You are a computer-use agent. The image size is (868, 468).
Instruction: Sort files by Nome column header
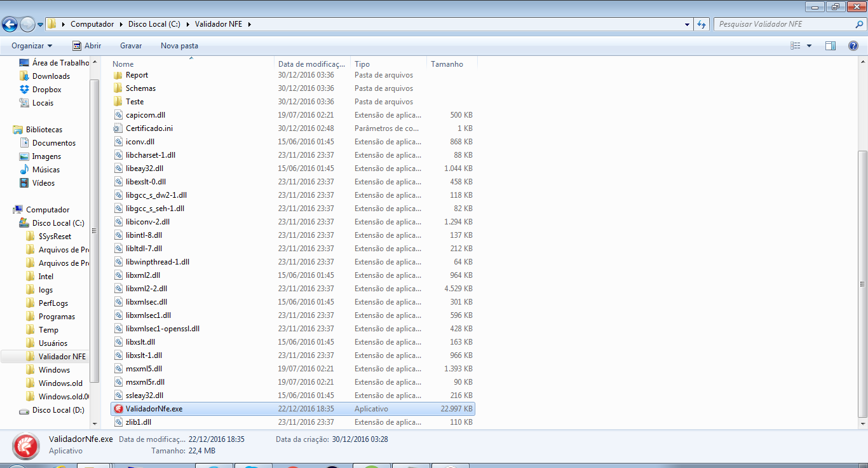click(192, 64)
